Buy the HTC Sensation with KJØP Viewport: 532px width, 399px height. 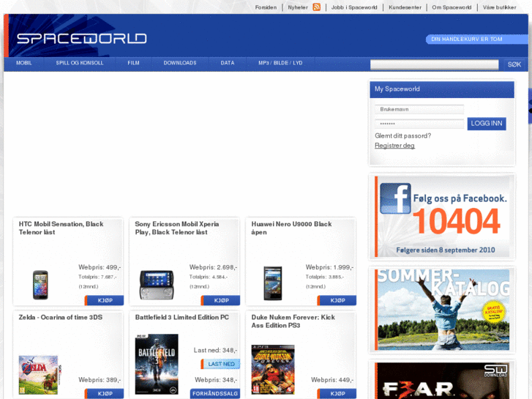104,300
